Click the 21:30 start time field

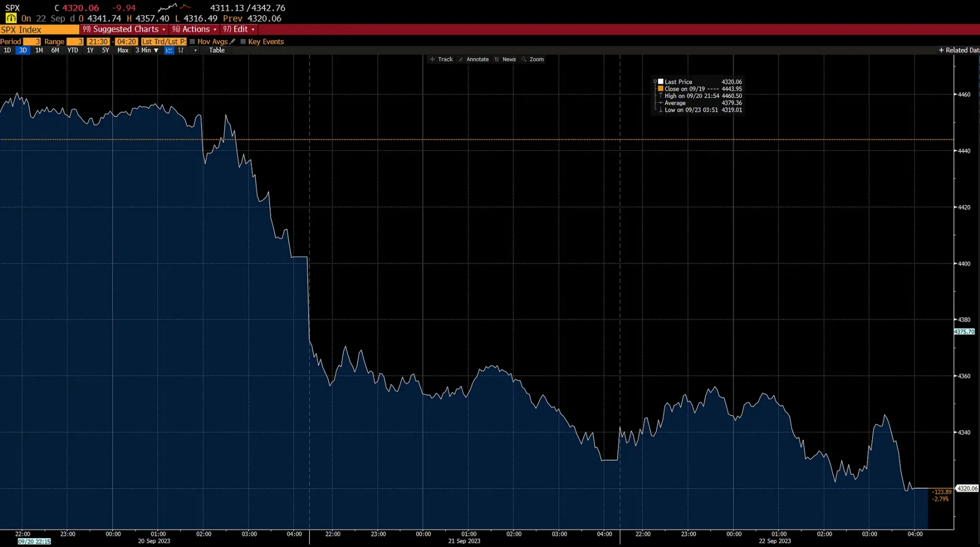click(98, 41)
